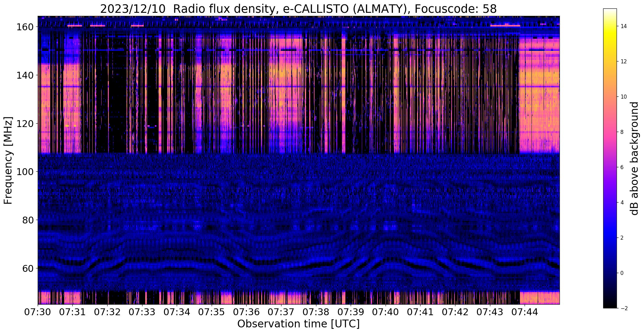Select the 07:37 time tick label

(281, 312)
